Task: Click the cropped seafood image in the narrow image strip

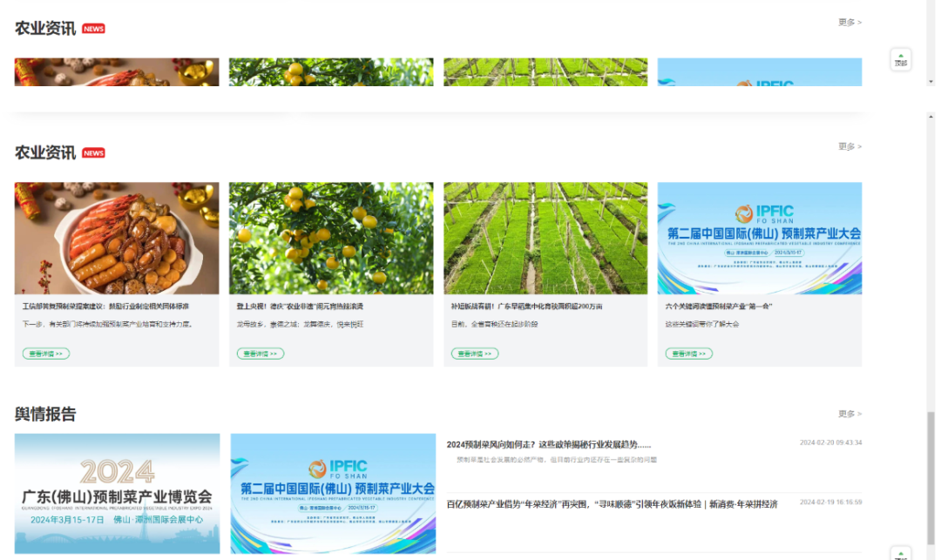Action: click(117, 72)
